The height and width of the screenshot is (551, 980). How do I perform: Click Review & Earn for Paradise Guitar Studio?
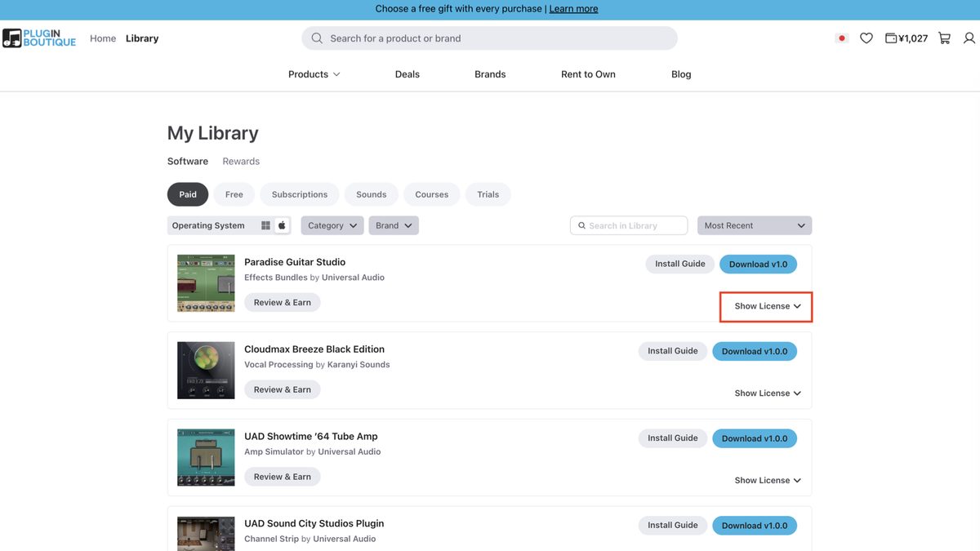[283, 303]
